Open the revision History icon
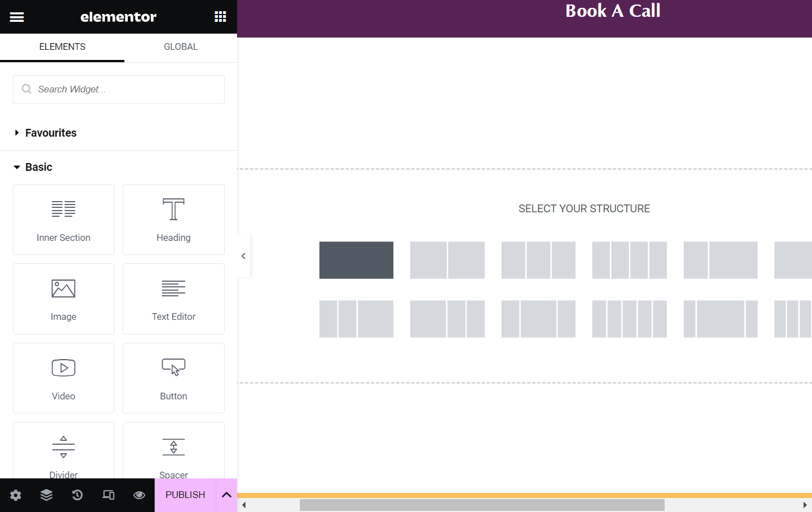 point(77,495)
